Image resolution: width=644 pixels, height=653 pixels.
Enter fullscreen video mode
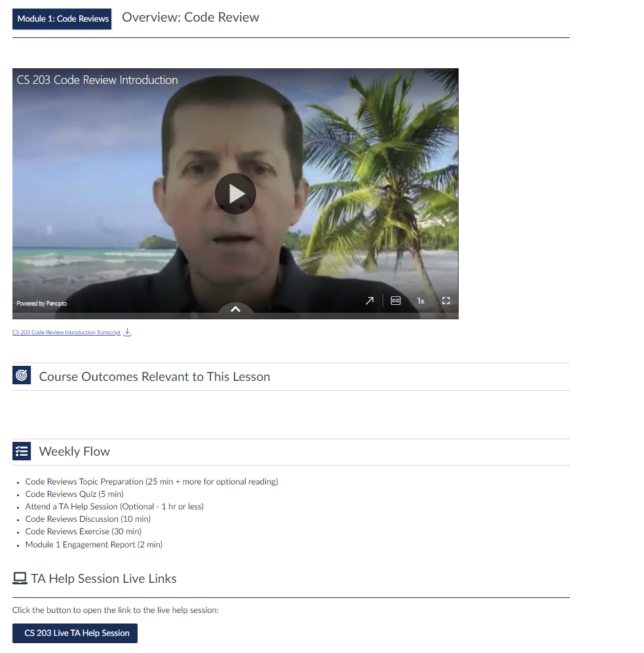click(x=446, y=301)
